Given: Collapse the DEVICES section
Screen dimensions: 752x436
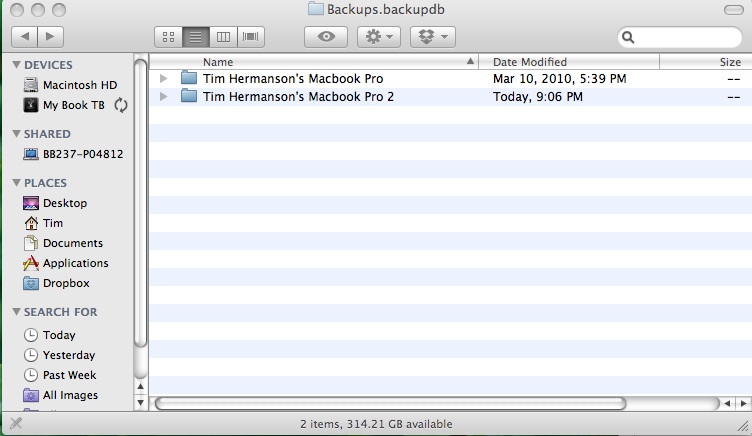Looking at the screenshot, I should click(16, 64).
